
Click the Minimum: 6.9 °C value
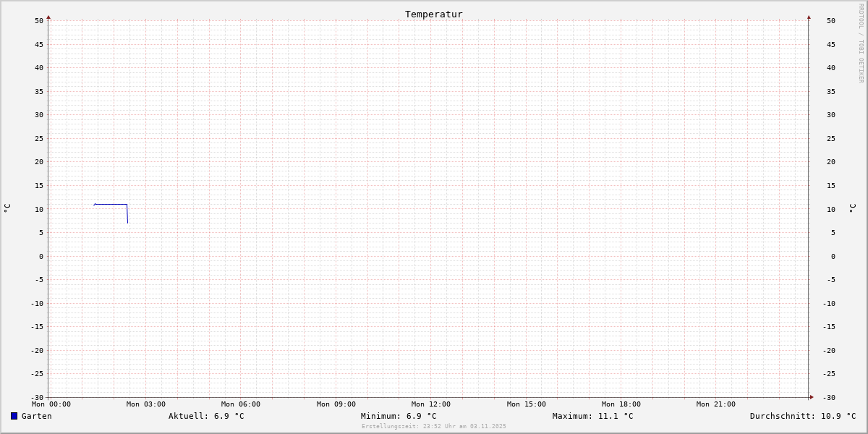[x=399, y=416]
